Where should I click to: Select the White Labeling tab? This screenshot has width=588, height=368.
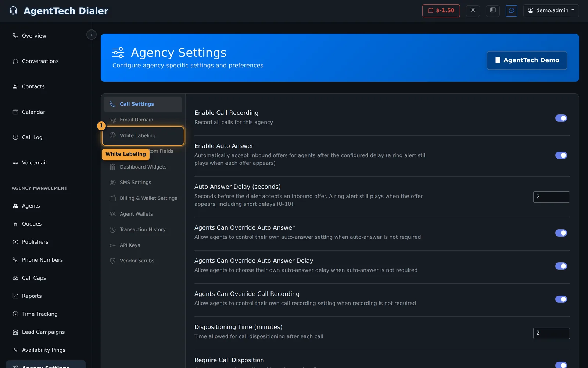click(143, 136)
